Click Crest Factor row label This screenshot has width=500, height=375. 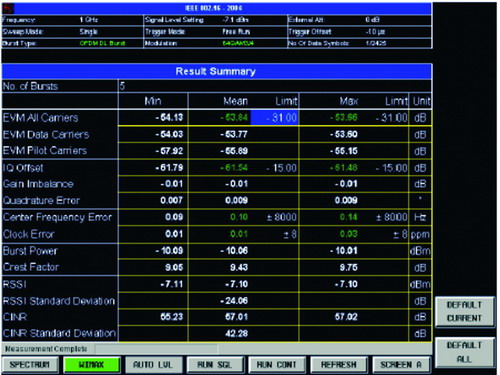(x=31, y=267)
